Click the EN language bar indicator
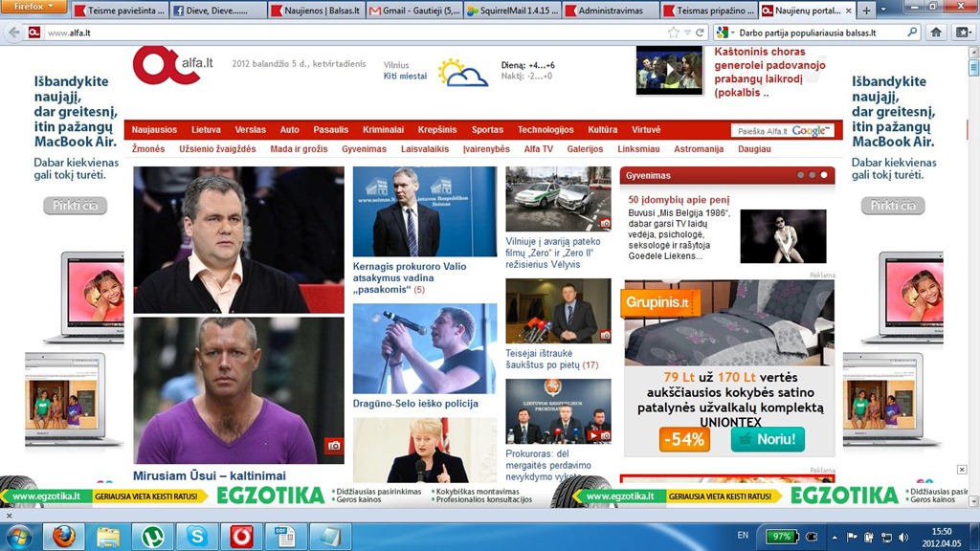Screen dimensions: 980x551 pyautogui.click(x=743, y=536)
